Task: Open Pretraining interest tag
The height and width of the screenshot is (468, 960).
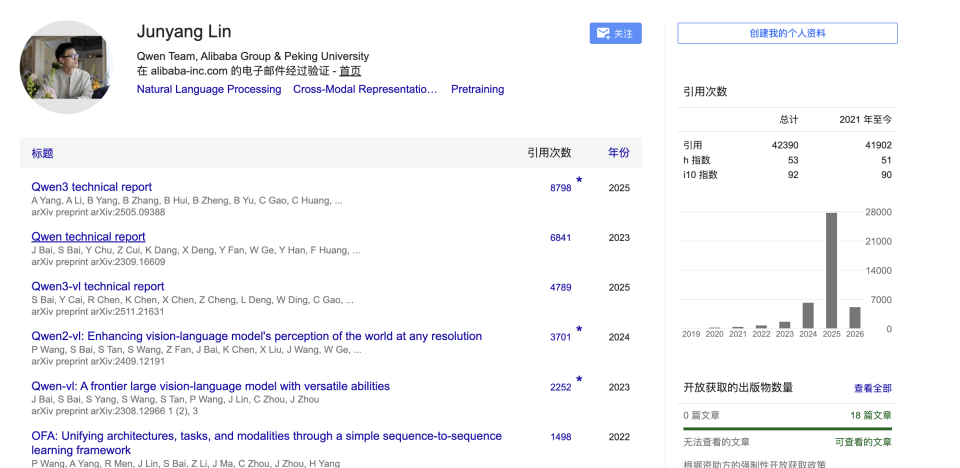Action: pos(478,89)
